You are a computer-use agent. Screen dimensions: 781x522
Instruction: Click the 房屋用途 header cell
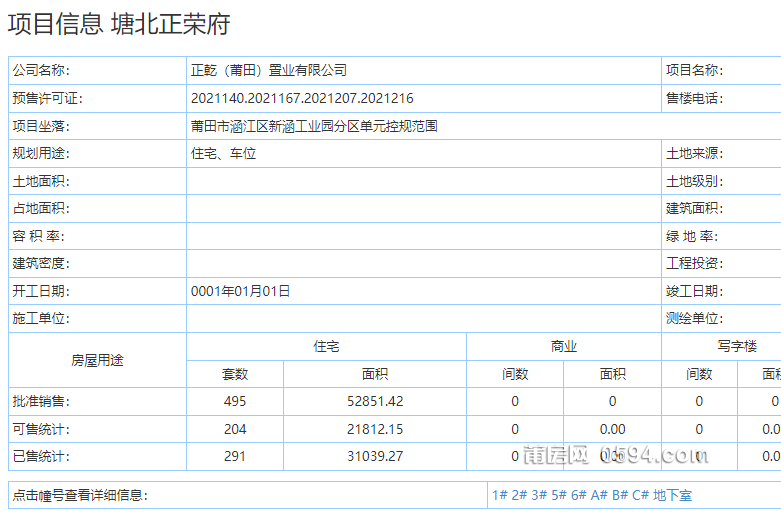point(98,360)
